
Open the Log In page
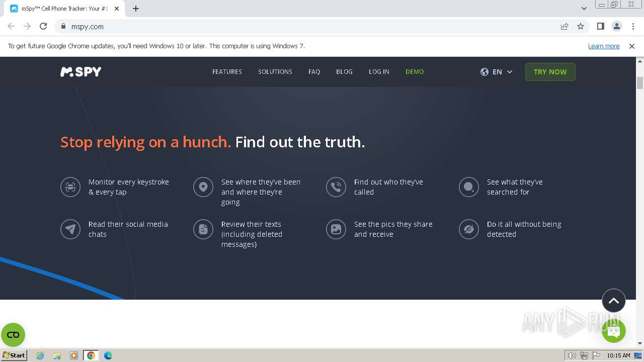379,71
